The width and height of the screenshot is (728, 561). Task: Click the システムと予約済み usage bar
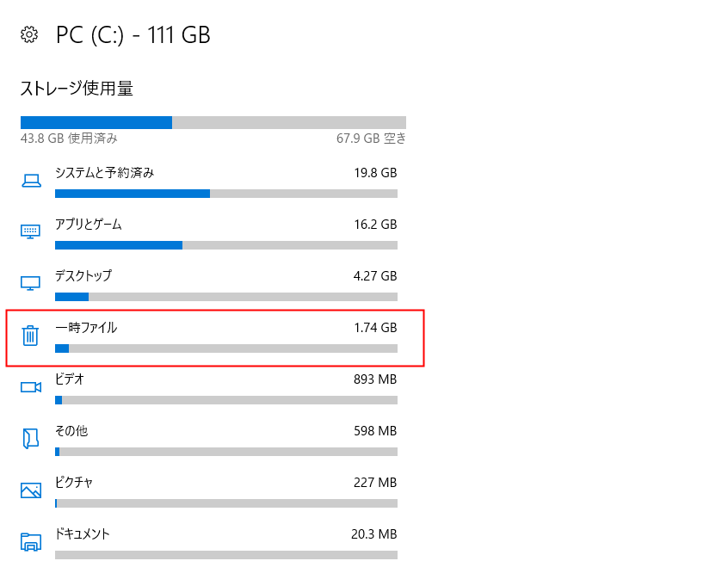pos(225,194)
